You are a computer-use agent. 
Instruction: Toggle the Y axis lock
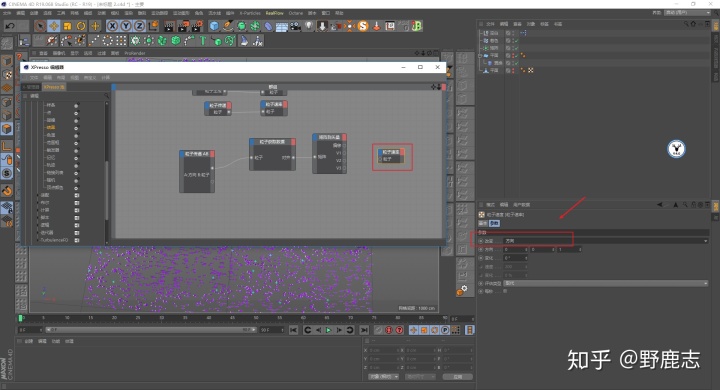(126, 26)
